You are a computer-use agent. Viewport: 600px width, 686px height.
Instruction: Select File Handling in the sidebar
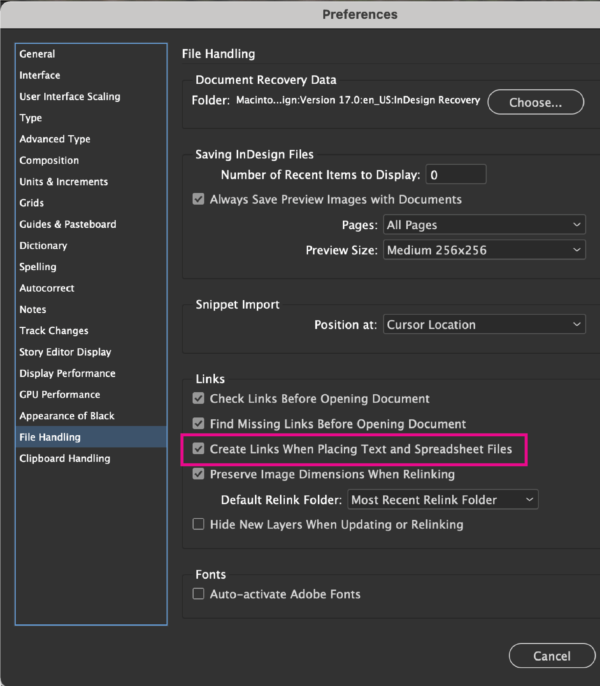91,437
